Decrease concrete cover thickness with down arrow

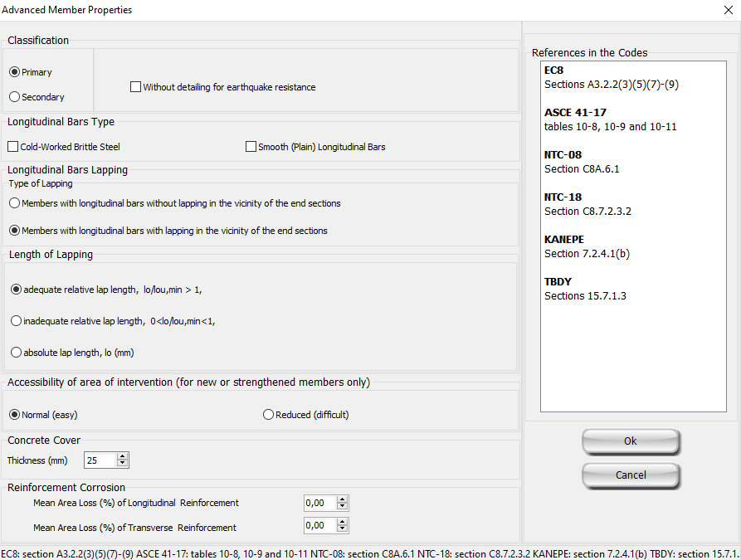click(x=123, y=464)
